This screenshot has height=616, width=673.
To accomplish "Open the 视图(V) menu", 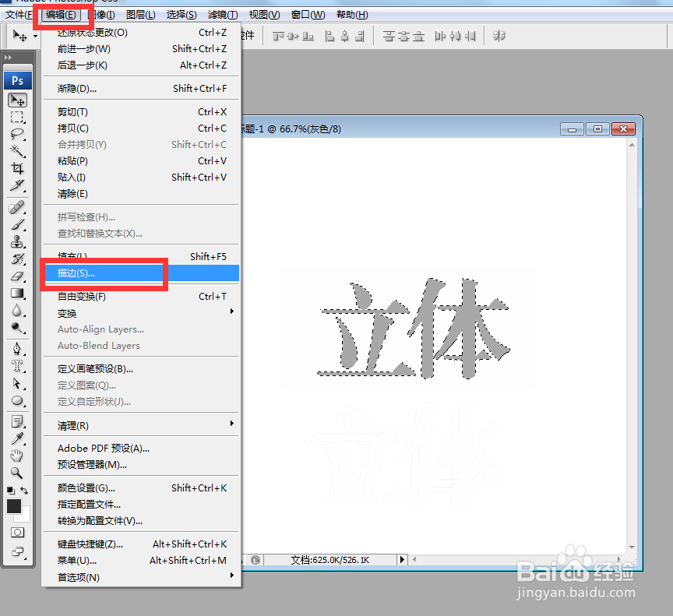I will point(264,15).
